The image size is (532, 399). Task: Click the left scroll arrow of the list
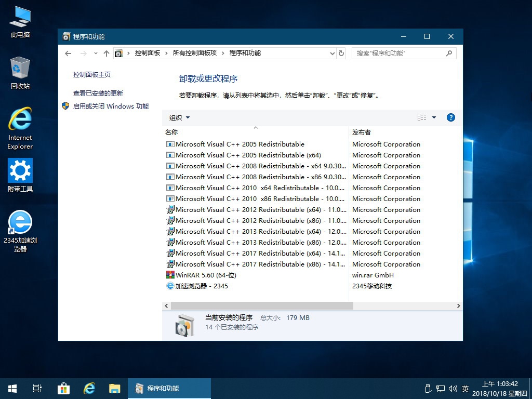click(166, 305)
